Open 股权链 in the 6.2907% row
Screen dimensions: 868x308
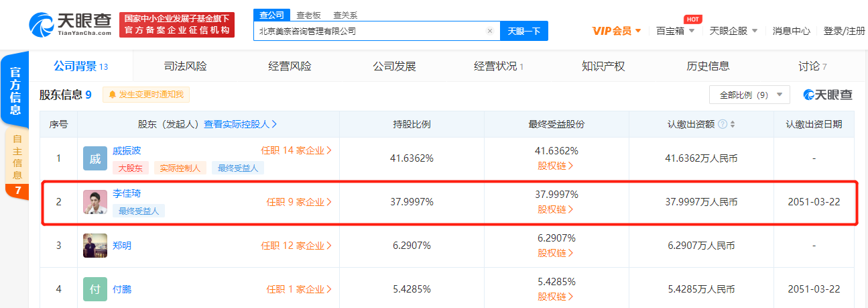click(x=556, y=252)
